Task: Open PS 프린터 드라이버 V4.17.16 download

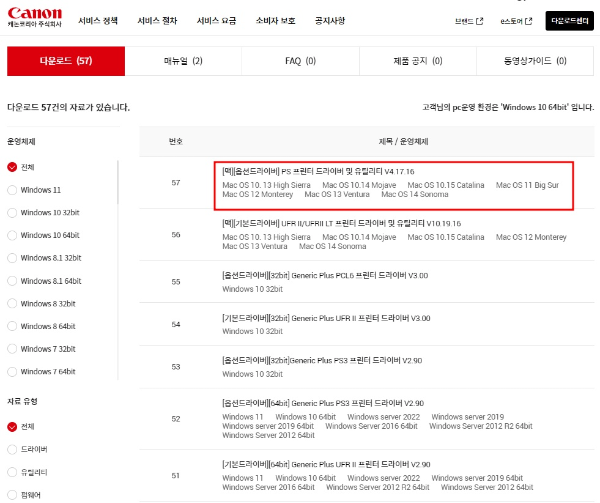Action: coord(318,171)
